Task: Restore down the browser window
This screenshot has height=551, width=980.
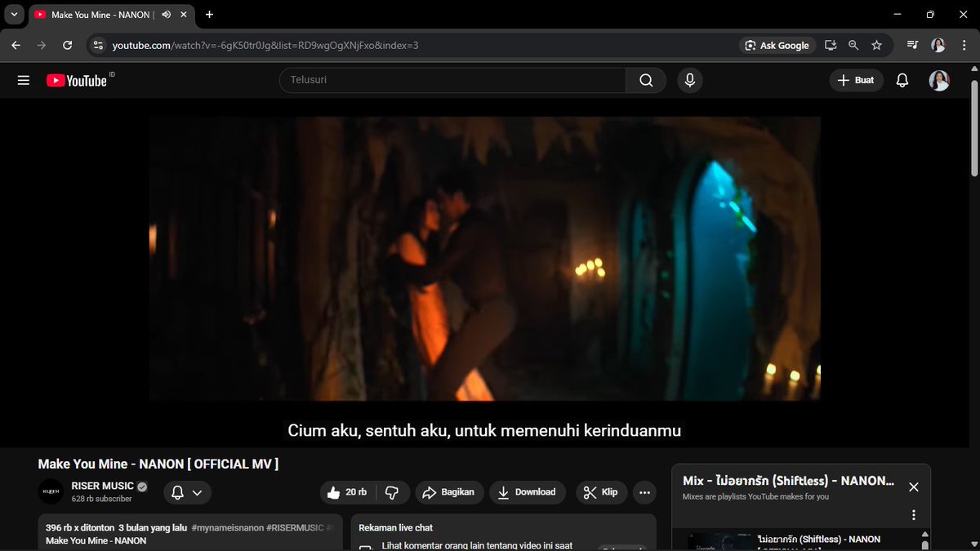Action: tap(930, 15)
